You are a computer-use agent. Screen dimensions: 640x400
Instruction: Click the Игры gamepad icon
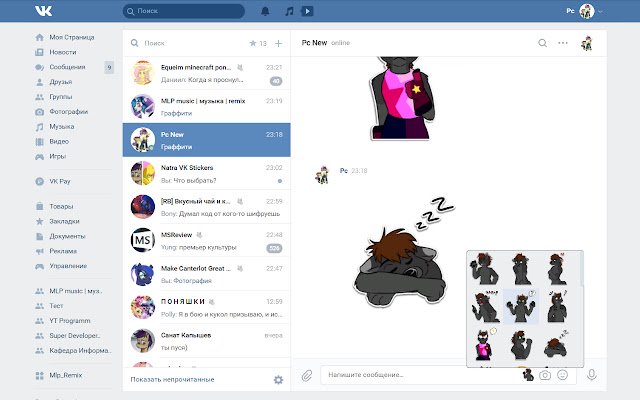coord(39,157)
